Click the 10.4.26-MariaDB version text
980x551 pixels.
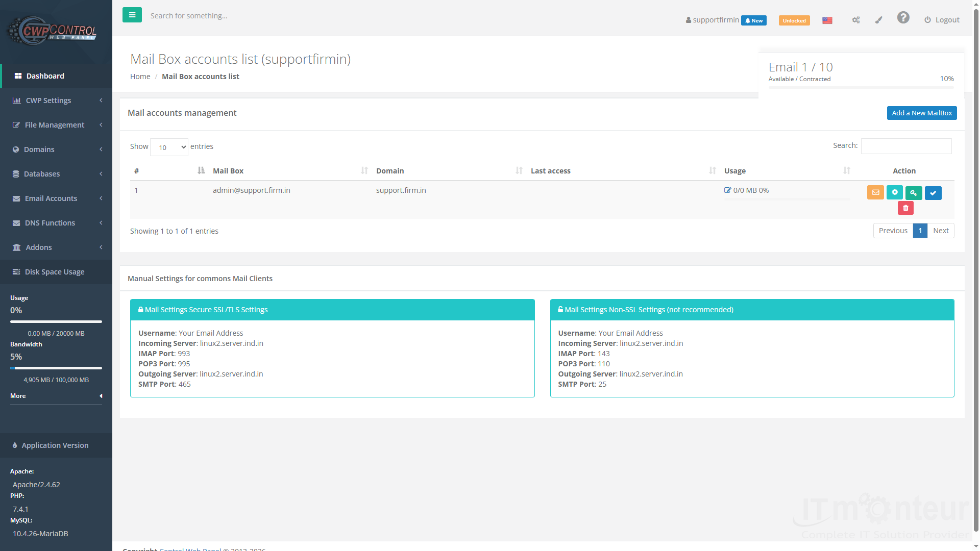(40, 534)
